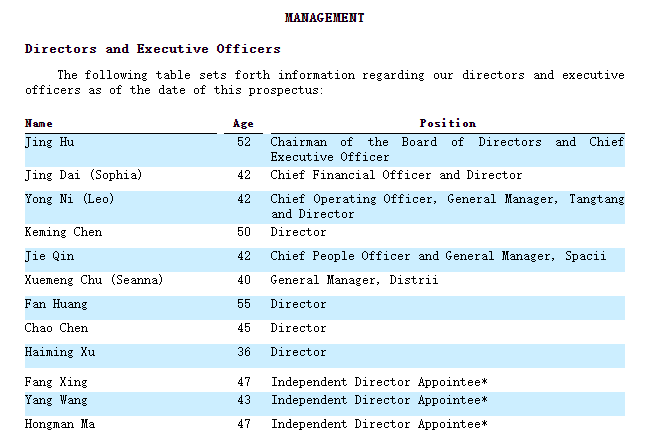
Task: Click age 42 in Jing Dai's row
Action: click(244, 175)
